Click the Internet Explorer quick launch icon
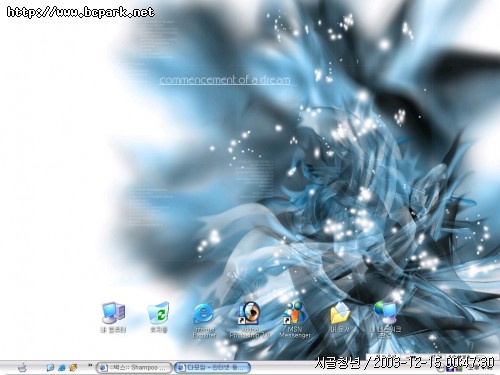The height and width of the screenshot is (375, 500). tap(62, 367)
